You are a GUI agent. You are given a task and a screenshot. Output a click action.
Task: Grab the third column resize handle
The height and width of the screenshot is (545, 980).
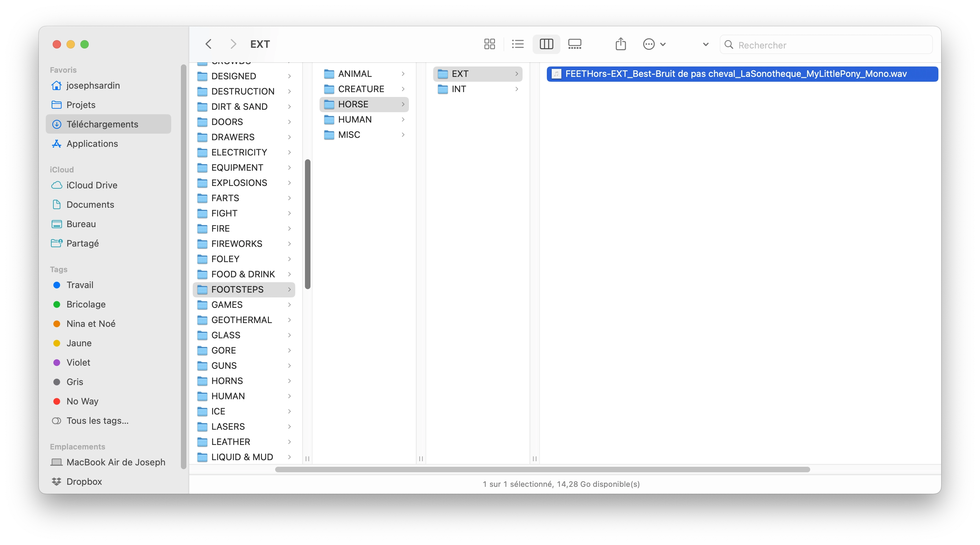[x=534, y=459]
